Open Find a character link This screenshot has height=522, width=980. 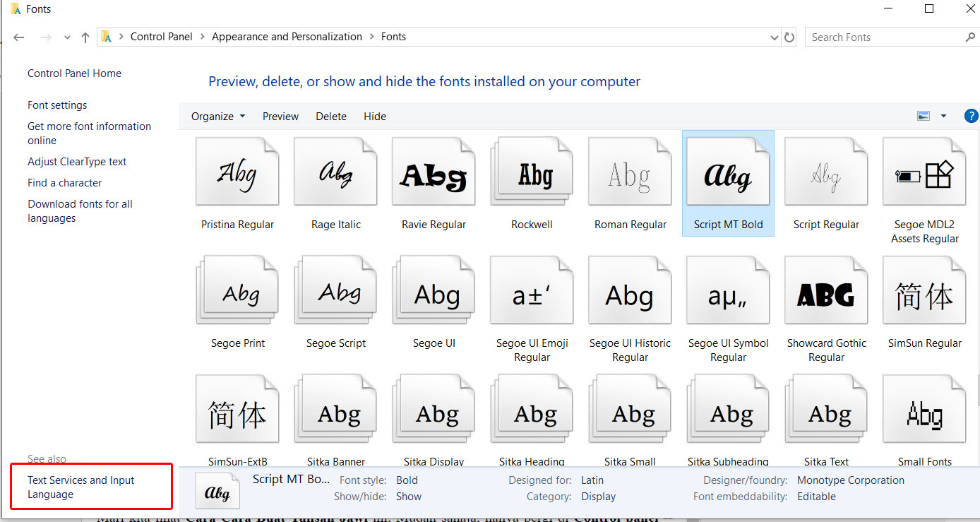click(64, 183)
